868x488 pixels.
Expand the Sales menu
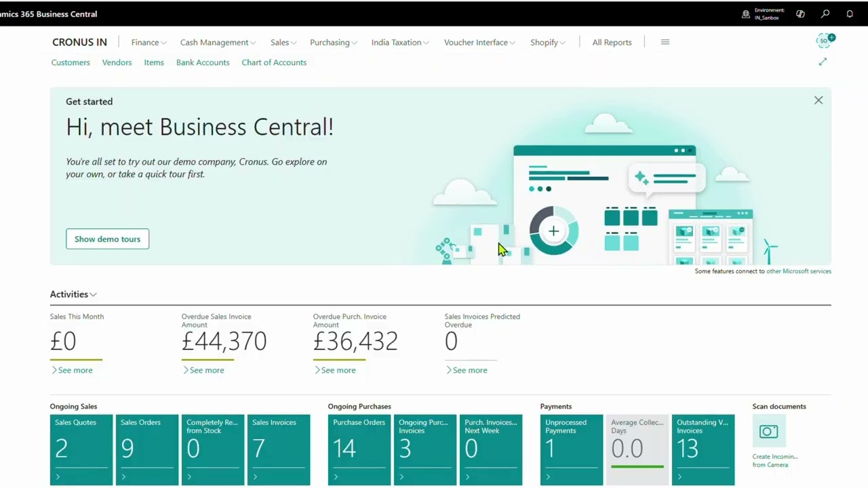tap(283, 42)
